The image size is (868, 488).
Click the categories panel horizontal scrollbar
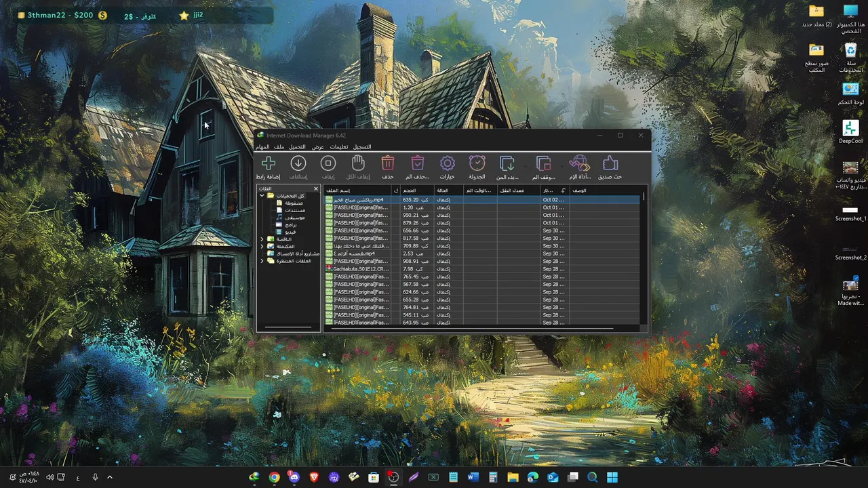point(289,328)
